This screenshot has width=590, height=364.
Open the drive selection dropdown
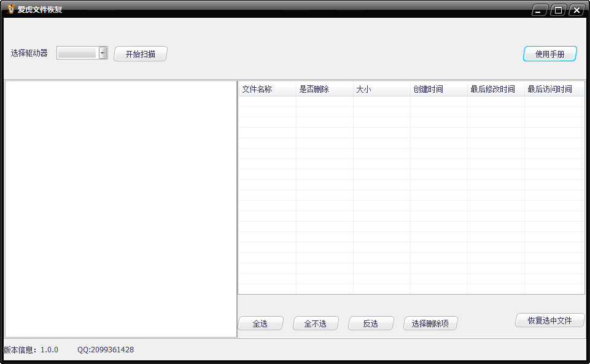coord(102,53)
